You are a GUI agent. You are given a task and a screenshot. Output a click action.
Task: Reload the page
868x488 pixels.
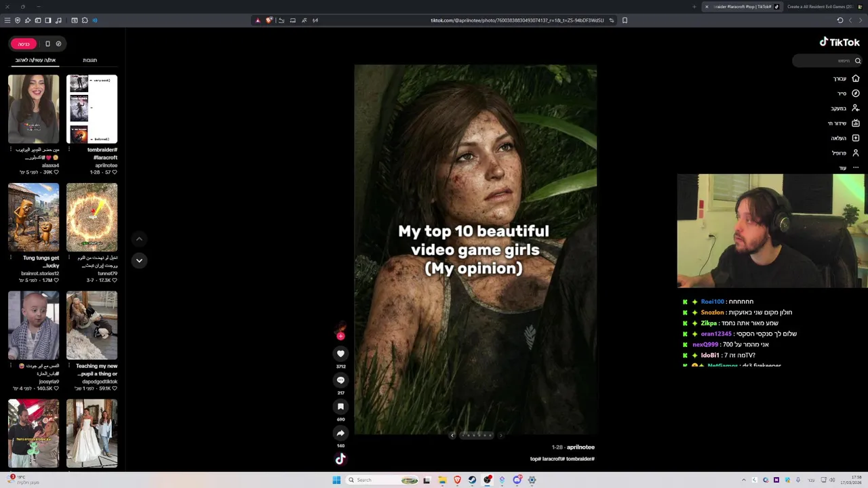point(840,20)
